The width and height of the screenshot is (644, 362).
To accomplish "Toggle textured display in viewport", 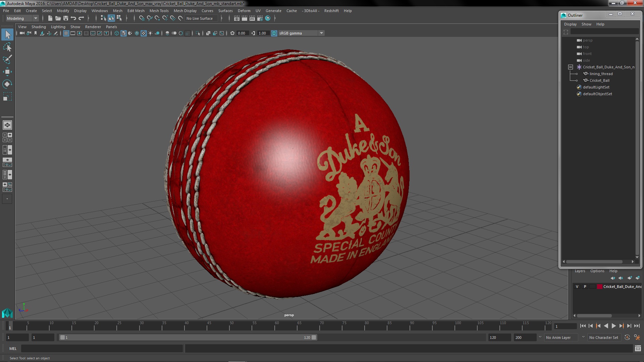I will tap(144, 33).
